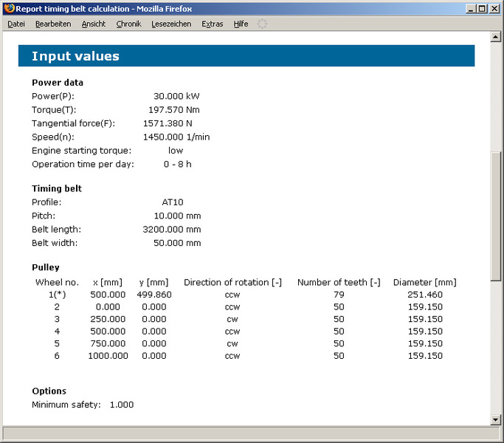
Task: Click the scroll up arrow
Action: point(496,37)
